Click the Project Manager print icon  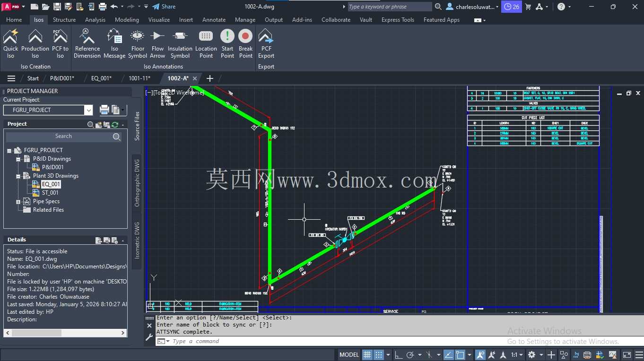coord(104,110)
